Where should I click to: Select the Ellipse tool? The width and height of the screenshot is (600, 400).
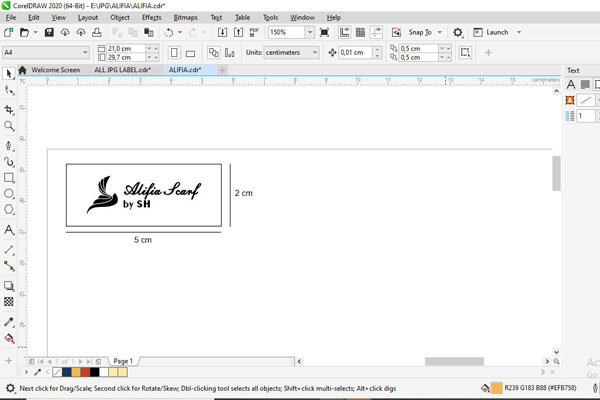tap(9, 193)
